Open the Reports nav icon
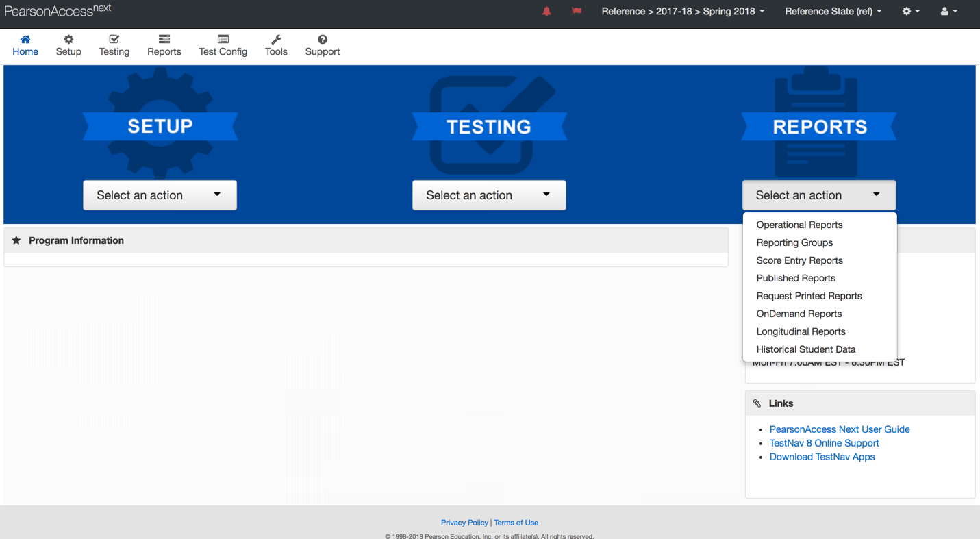980x539 pixels. [x=164, y=40]
